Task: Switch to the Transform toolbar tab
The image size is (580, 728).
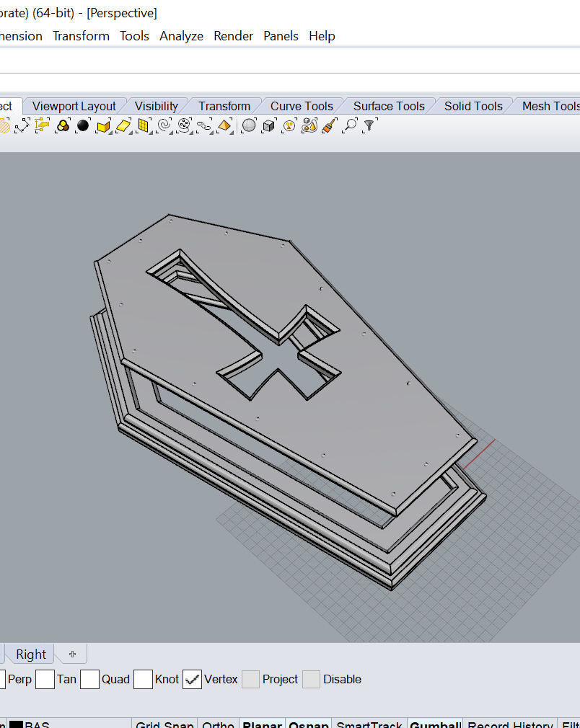Action: (224, 107)
